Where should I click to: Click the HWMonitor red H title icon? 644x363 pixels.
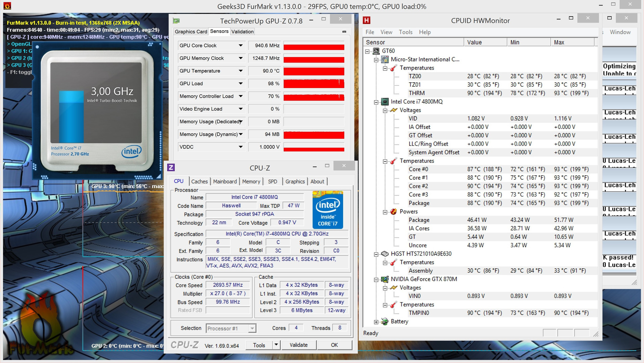click(x=367, y=20)
